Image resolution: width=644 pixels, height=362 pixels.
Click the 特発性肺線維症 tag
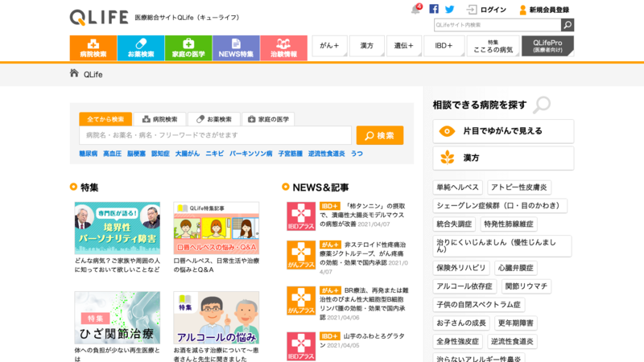pyautogui.click(x=509, y=224)
